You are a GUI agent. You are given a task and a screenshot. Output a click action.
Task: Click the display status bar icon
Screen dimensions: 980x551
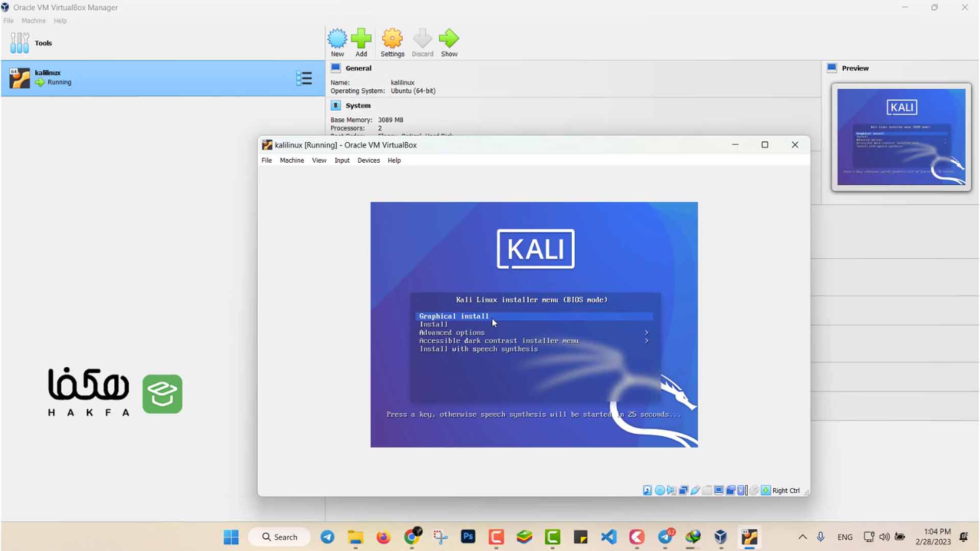point(719,490)
